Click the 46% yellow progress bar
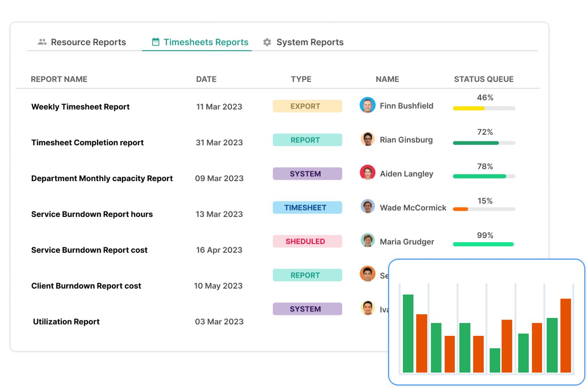 (x=484, y=108)
